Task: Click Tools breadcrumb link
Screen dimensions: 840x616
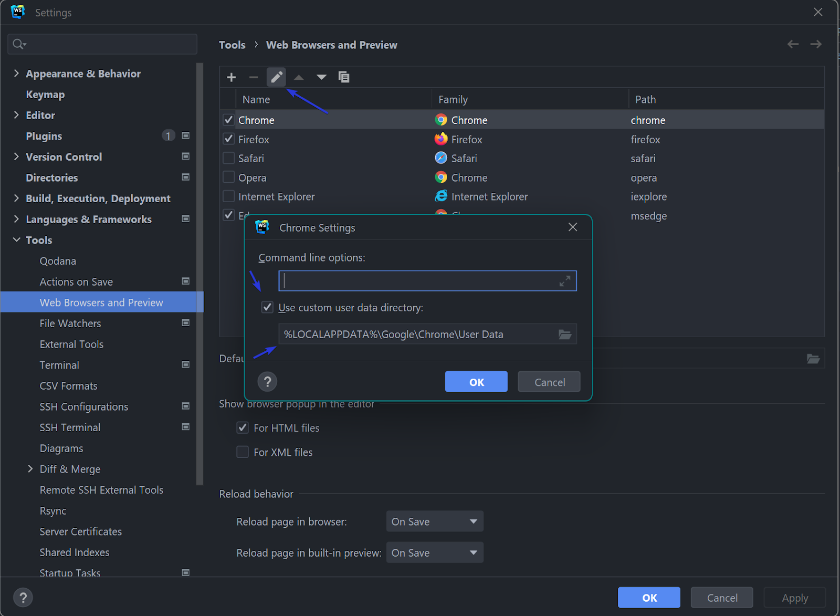Action: coord(232,45)
